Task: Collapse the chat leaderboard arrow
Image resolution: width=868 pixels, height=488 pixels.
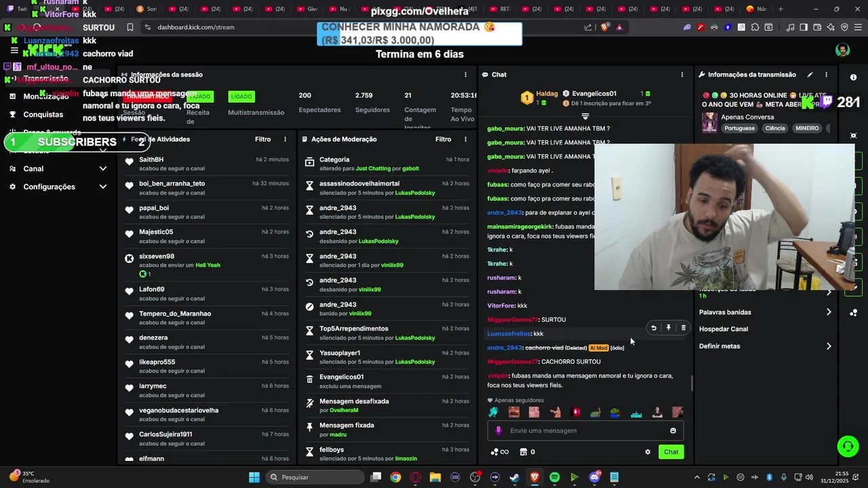Action: click(x=585, y=117)
